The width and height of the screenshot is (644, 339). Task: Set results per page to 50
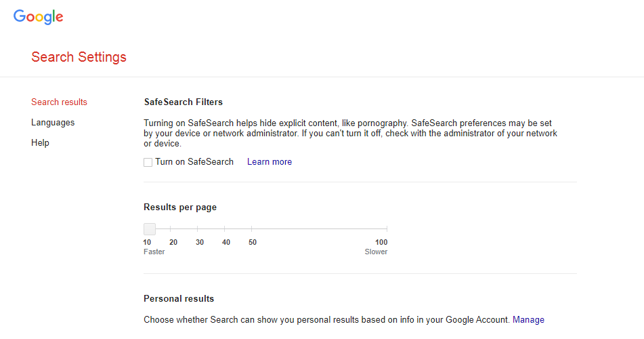pyautogui.click(x=251, y=229)
